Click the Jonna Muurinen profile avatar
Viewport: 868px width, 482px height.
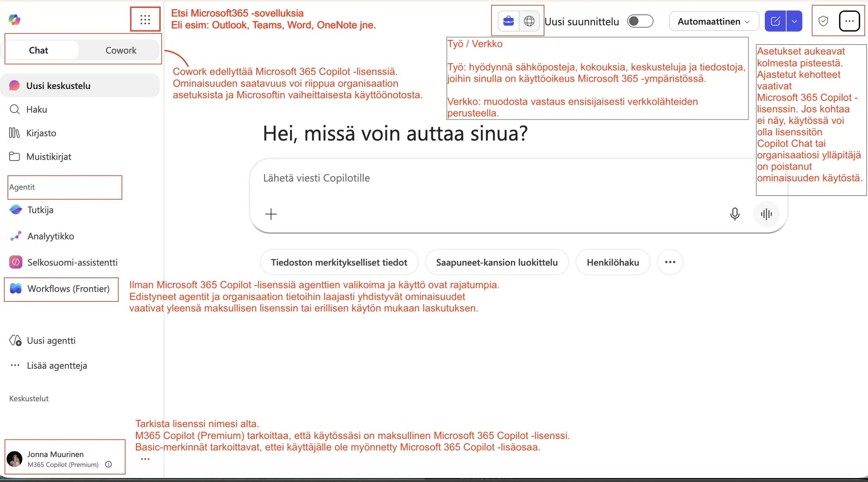(x=15, y=459)
